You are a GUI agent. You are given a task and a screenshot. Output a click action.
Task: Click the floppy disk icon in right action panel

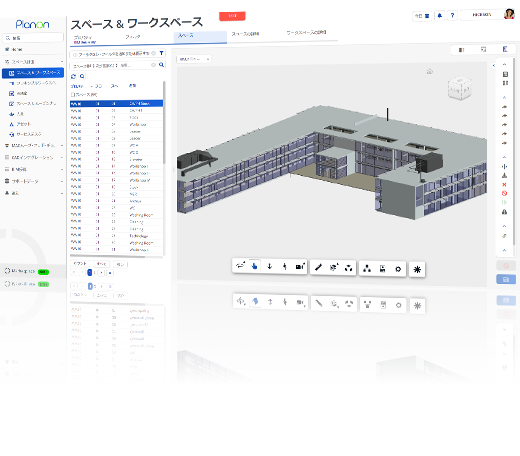pos(505,74)
